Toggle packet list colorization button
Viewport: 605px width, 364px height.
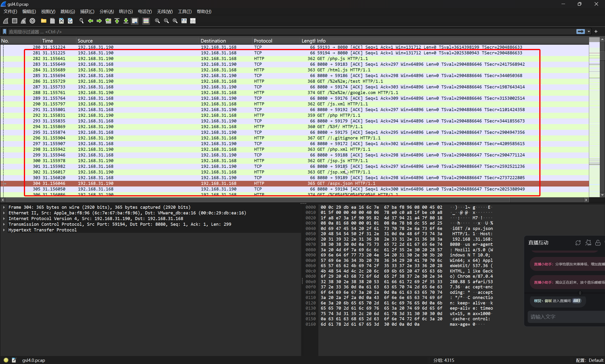(x=146, y=21)
